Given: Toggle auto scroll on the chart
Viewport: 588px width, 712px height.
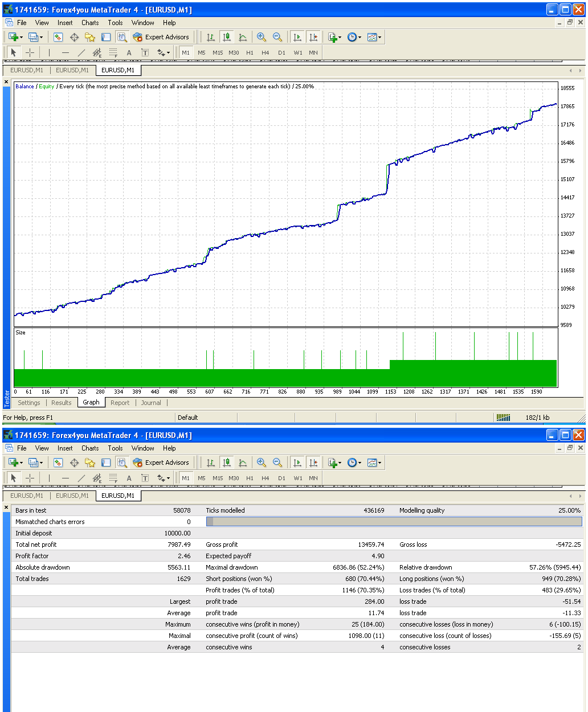Looking at the screenshot, I should pyautogui.click(x=297, y=36).
